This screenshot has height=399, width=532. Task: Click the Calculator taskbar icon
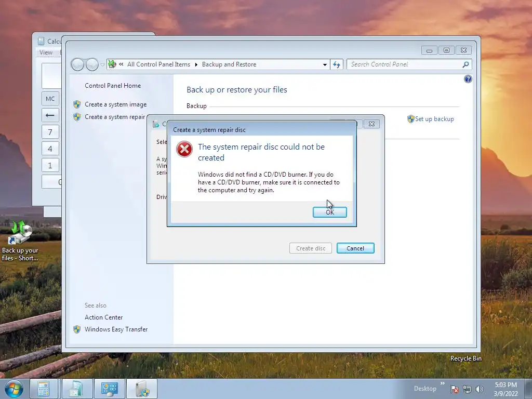click(44, 389)
